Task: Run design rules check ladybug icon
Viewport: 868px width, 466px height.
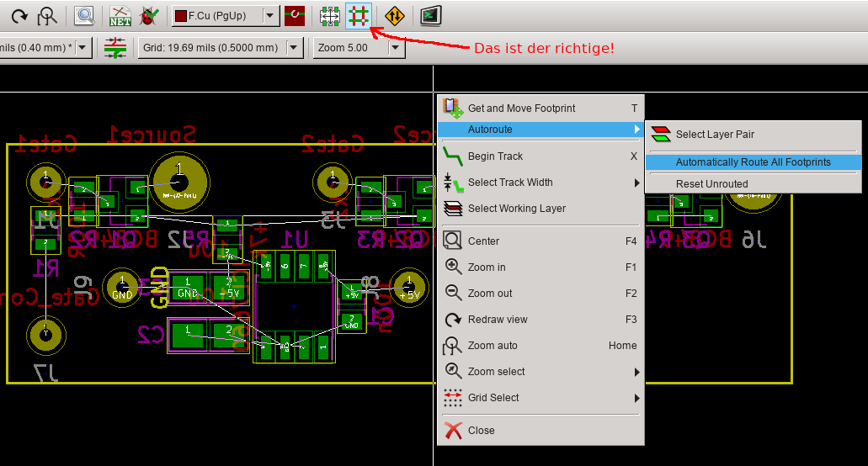Action: pos(148,16)
